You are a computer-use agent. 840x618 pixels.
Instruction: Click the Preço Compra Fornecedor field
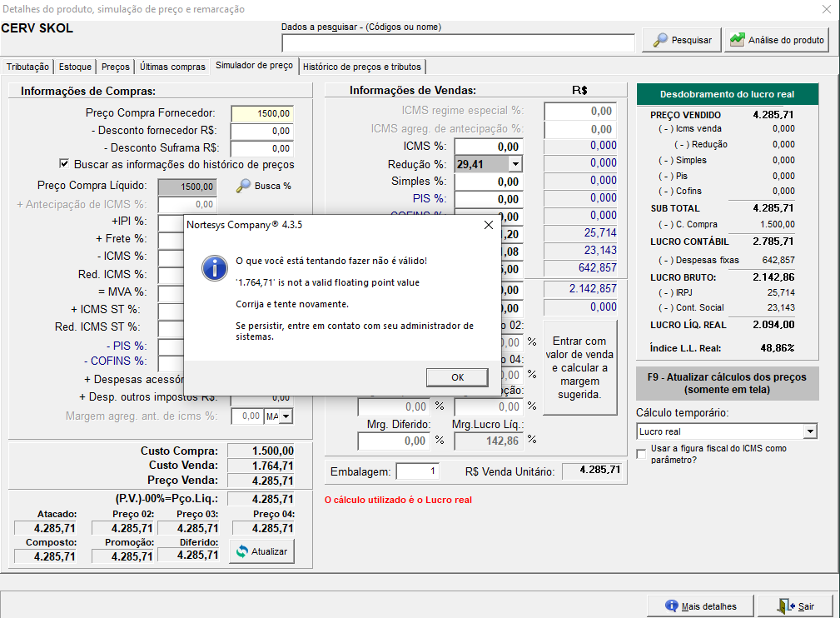[x=261, y=113]
